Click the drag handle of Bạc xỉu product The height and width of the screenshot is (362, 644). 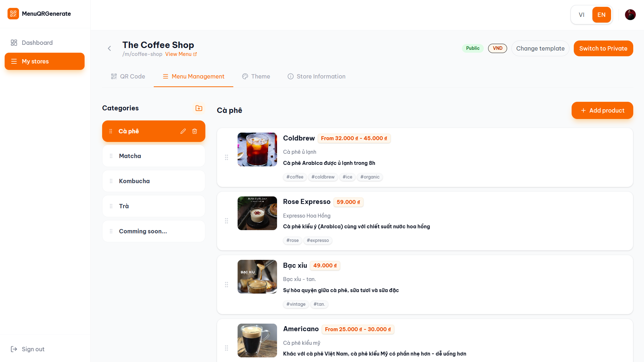[x=226, y=285]
